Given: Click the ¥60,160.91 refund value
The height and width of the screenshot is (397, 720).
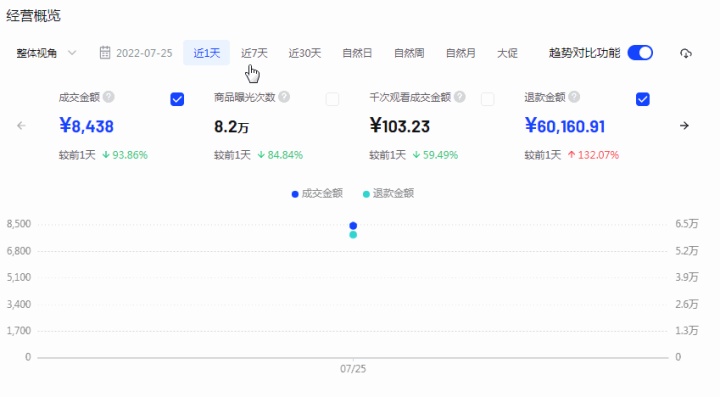Looking at the screenshot, I should point(565,126).
